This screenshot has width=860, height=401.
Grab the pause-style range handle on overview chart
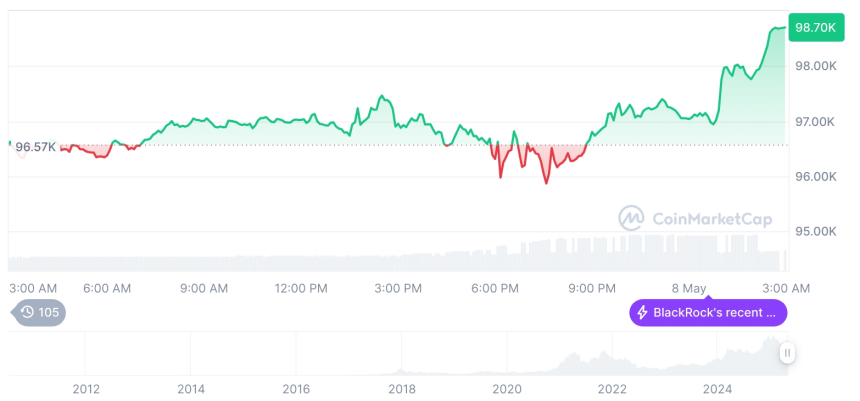[788, 353]
